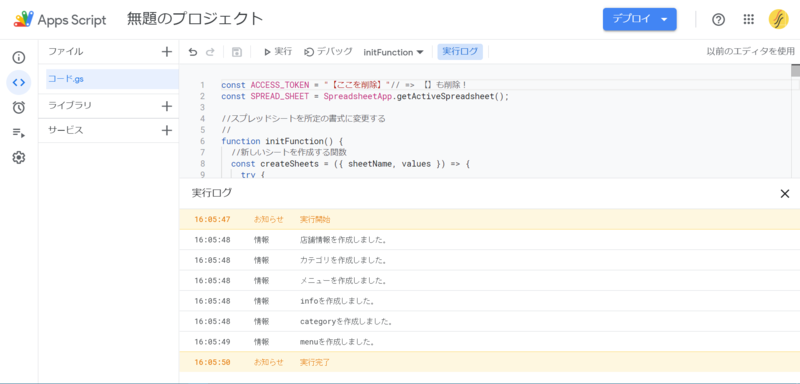Click the Apps Script logo

[x=60, y=19]
